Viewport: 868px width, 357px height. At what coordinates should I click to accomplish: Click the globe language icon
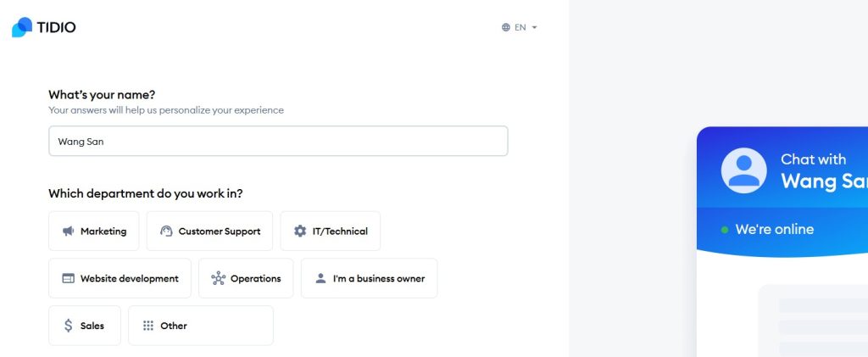(506, 27)
